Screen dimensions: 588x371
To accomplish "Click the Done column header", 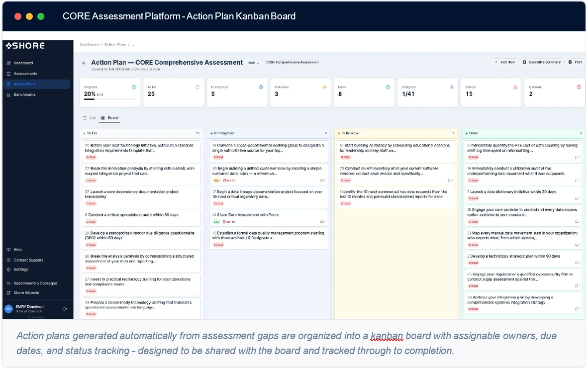I will point(523,133).
